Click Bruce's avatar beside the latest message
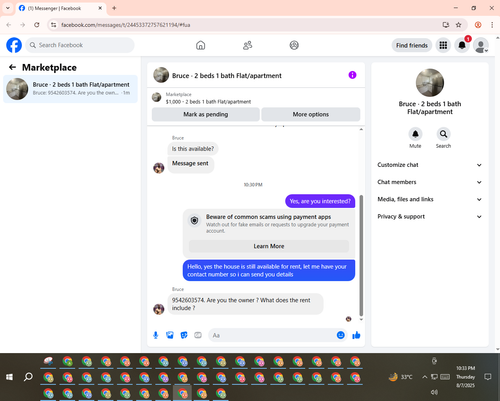Image resolution: width=500 pixels, height=401 pixels. coord(159,309)
